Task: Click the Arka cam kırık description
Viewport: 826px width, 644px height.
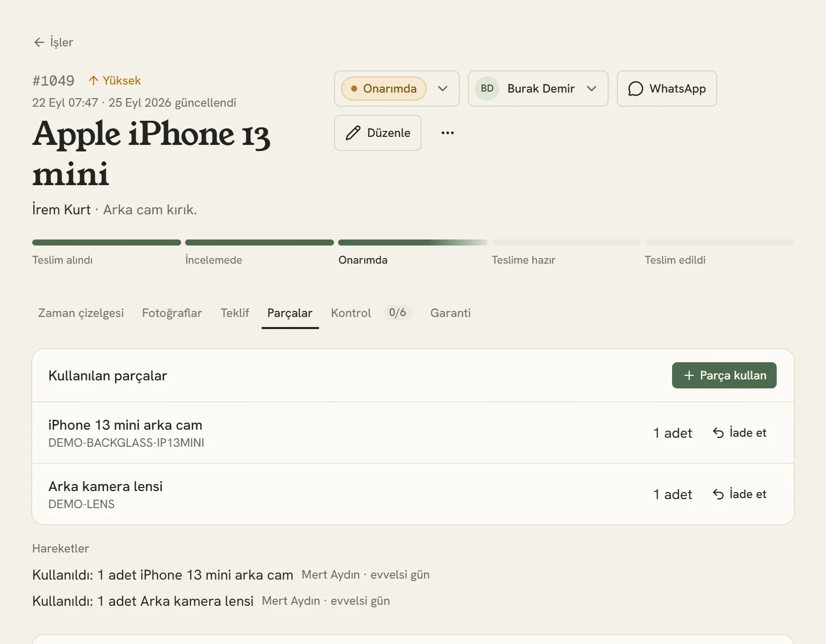Action: coord(150,209)
